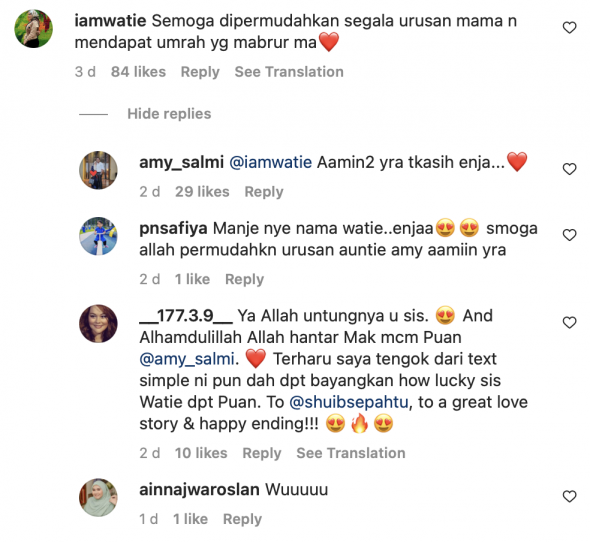Viewport: 590px width, 542px height.
Task: Tap the heart next to pnsafiya's comment
Action: 569,235
